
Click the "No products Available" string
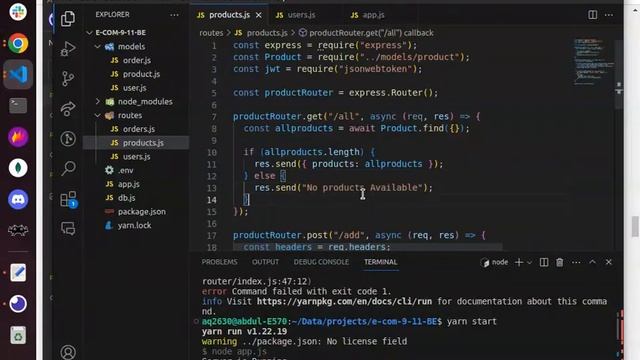[362, 188]
